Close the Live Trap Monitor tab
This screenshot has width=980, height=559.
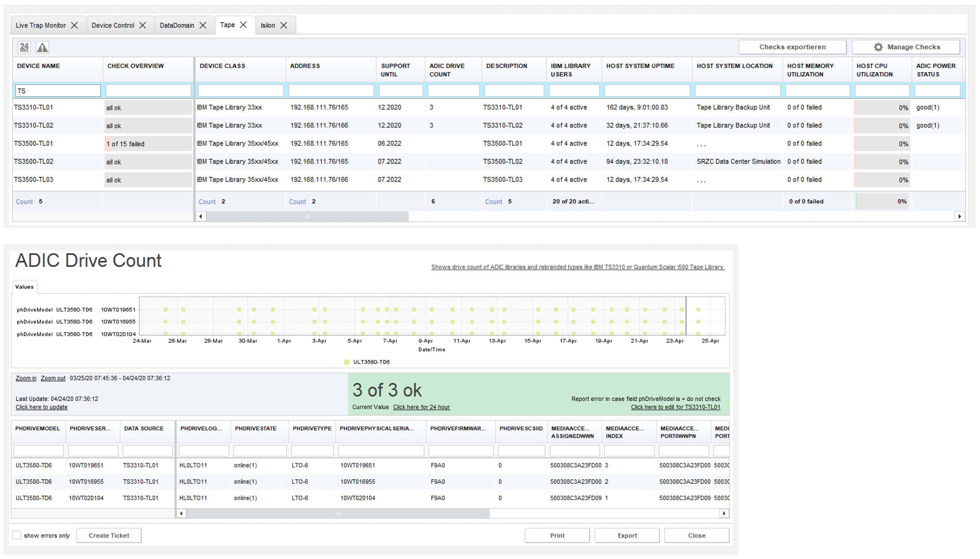tap(74, 25)
